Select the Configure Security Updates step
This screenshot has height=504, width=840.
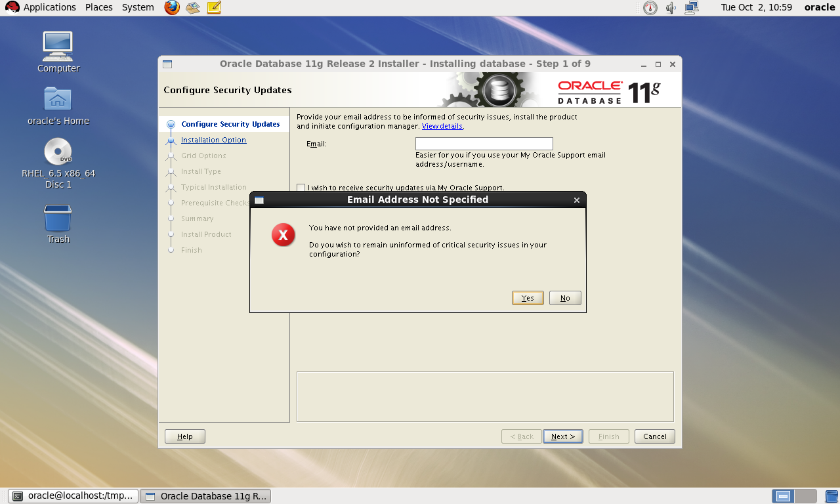pos(230,124)
